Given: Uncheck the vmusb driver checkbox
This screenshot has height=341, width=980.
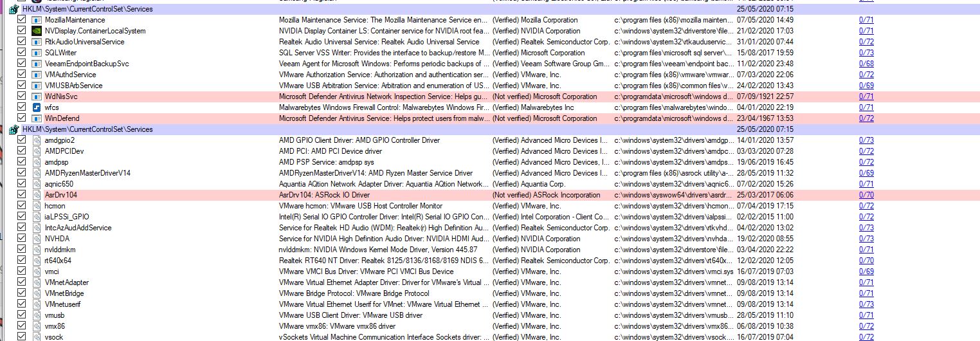Looking at the screenshot, I should point(21,315).
